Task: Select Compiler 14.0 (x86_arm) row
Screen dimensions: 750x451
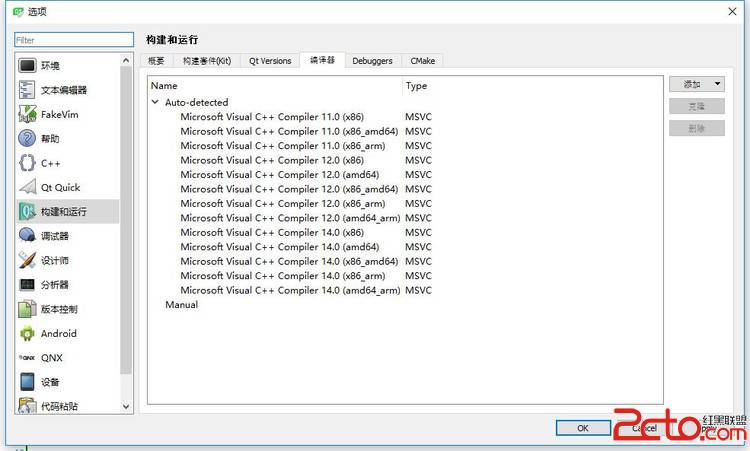Action: [405, 275]
